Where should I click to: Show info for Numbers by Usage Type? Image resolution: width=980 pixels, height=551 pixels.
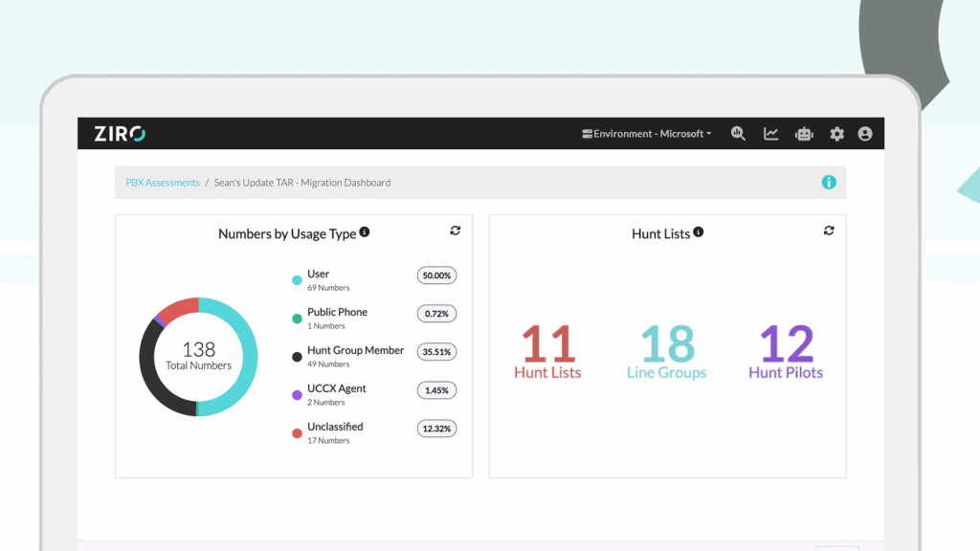tap(365, 232)
